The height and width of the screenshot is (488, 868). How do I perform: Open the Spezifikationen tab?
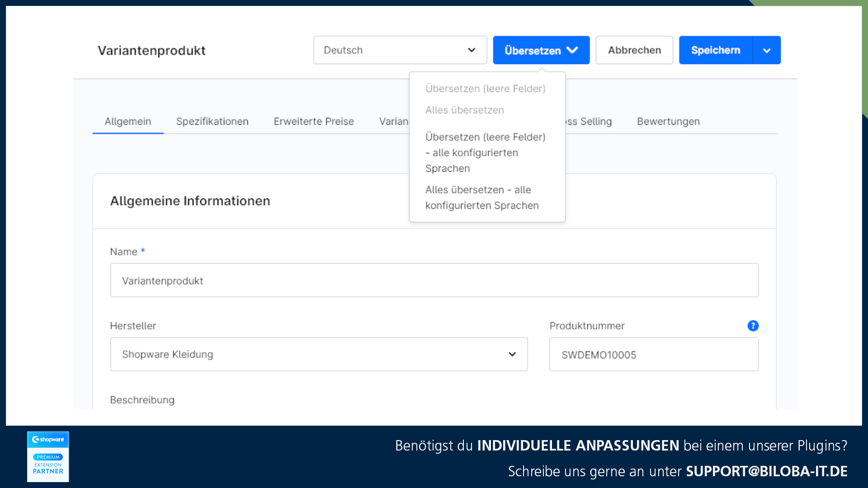coord(212,122)
